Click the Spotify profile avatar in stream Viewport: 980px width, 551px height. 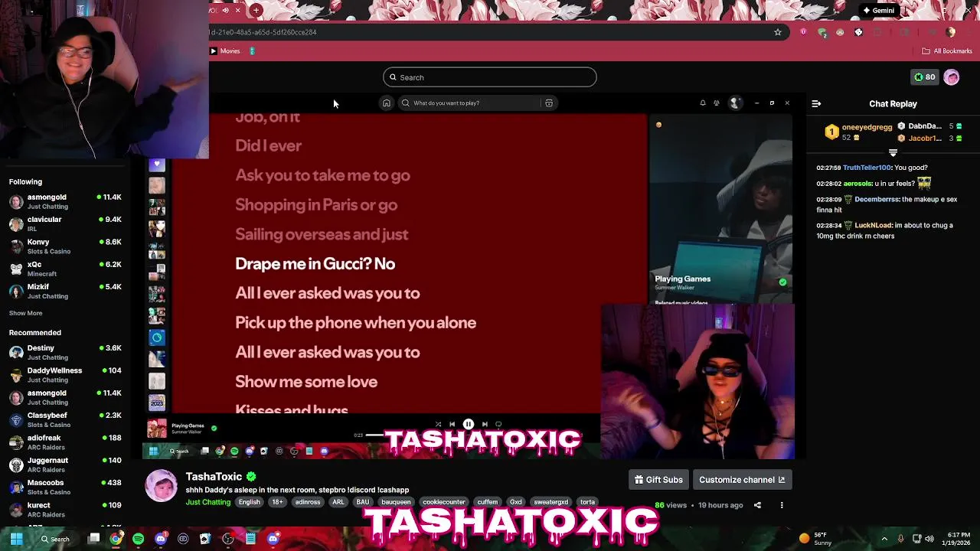735,103
